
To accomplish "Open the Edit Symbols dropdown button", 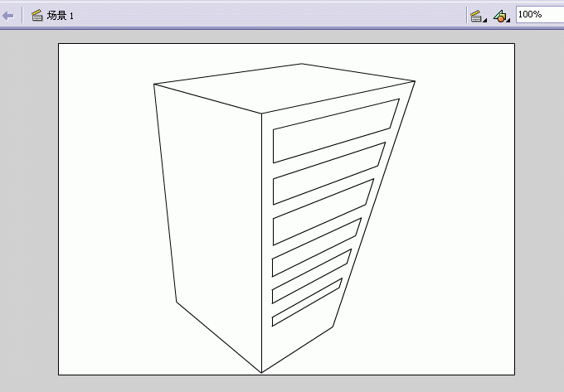I will pos(502,17).
